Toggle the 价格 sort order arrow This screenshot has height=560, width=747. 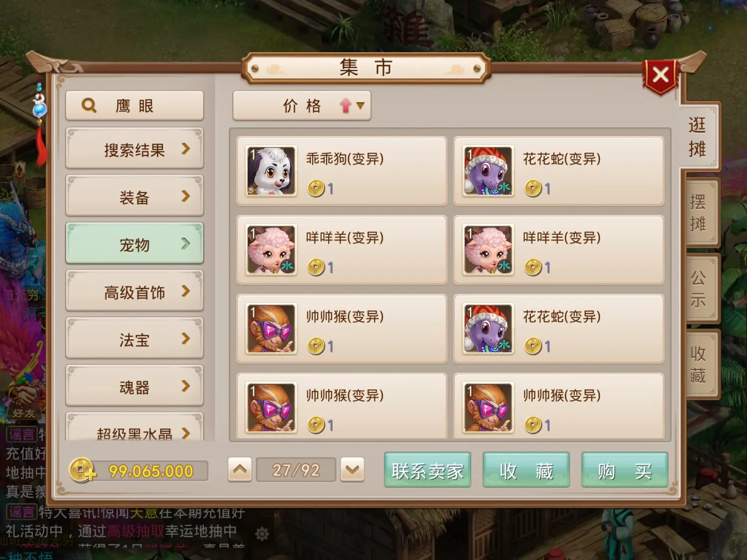(x=352, y=106)
